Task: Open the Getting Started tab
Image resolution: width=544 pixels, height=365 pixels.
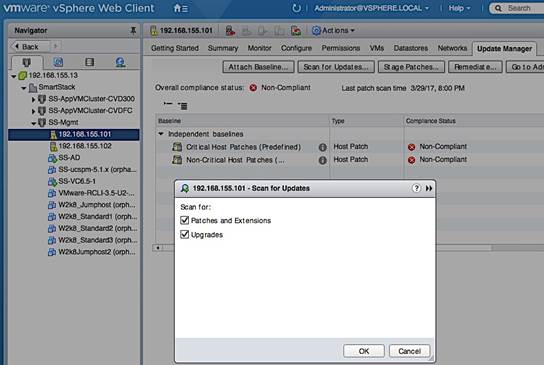Action: click(175, 48)
